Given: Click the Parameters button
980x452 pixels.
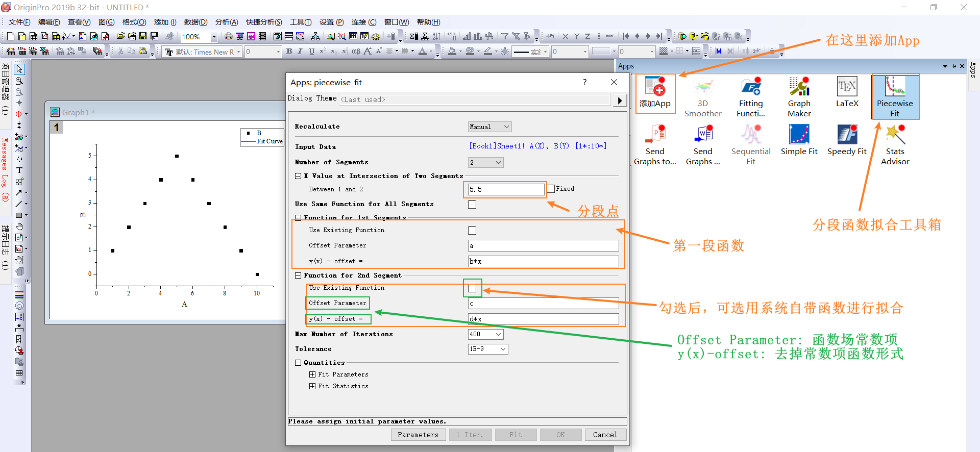Looking at the screenshot, I should click(418, 435).
